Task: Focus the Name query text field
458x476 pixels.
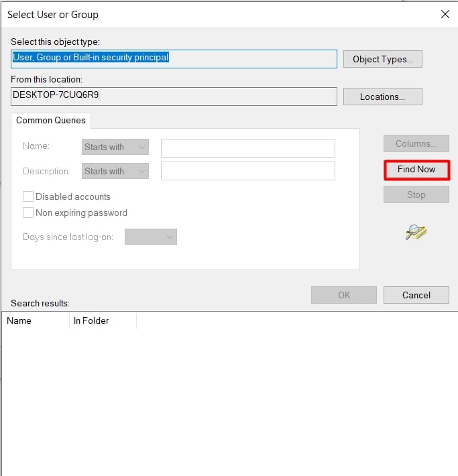Action: coord(248,148)
